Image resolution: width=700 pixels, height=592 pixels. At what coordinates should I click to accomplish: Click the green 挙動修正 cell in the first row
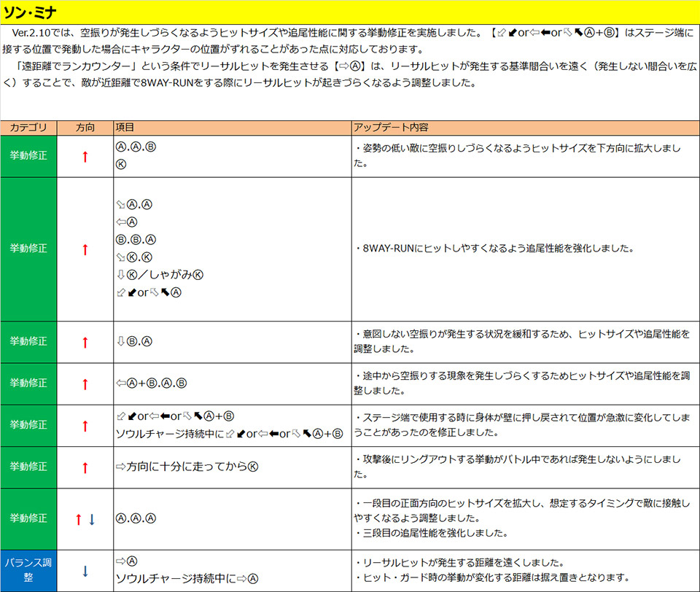coord(28,155)
